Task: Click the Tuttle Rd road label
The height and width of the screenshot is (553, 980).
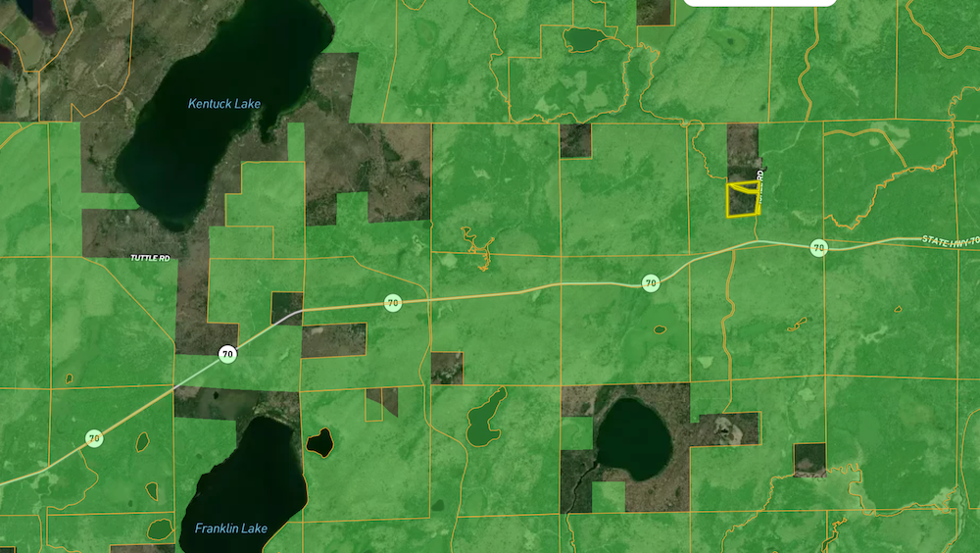Action: pyautogui.click(x=150, y=258)
